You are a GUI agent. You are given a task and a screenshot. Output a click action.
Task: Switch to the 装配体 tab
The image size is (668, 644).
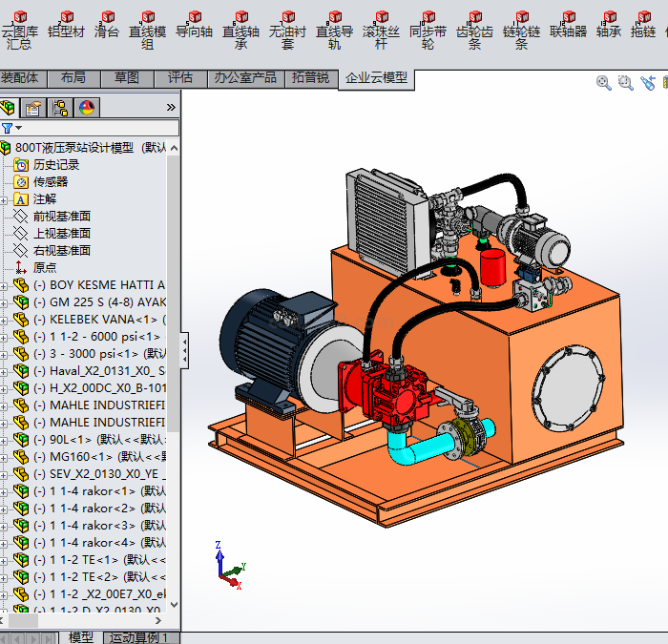click(x=20, y=77)
